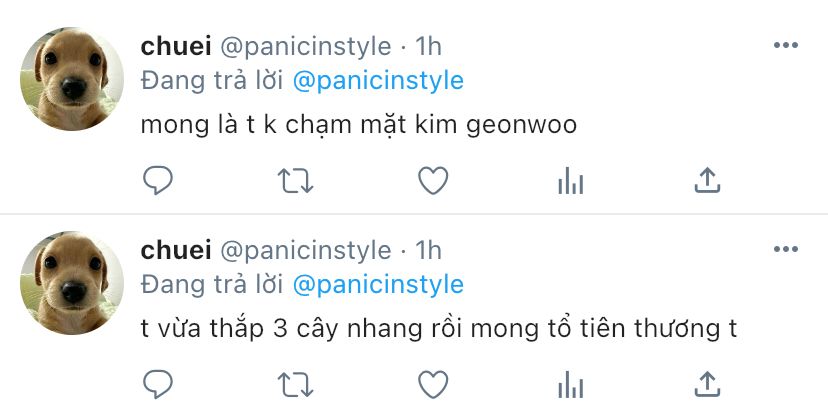Share the 3 cây nhang tweet
This screenshot has height=412, width=828.
[708, 383]
